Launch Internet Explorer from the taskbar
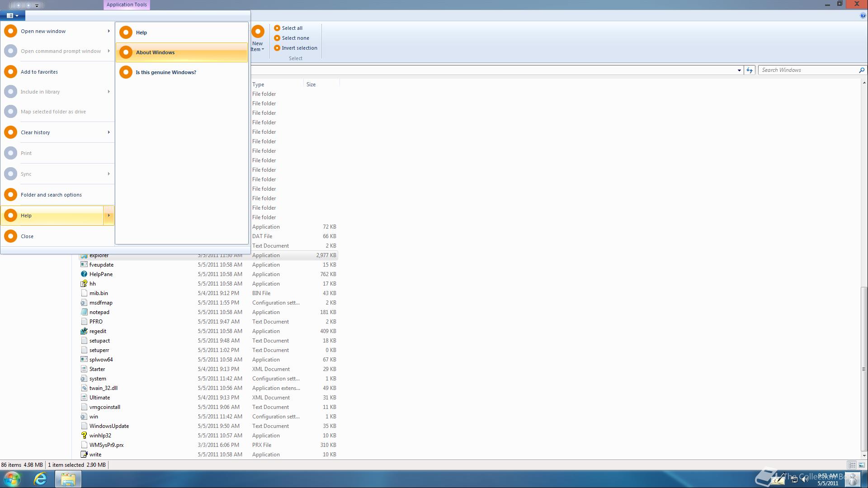The height and width of the screenshot is (488, 868). click(40, 479)
